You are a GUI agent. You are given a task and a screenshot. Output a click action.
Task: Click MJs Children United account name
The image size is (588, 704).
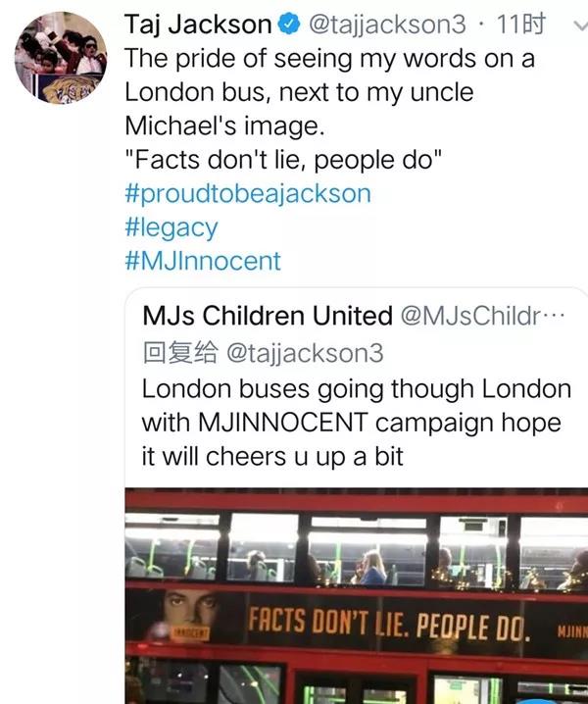pyautogui.click(x=267, y=316)
